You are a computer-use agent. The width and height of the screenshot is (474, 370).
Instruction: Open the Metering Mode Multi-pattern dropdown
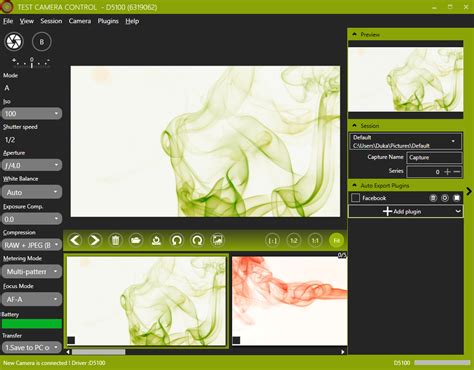32,272
